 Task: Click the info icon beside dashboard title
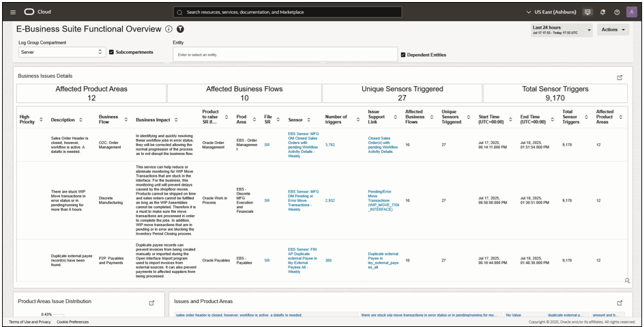point(169,29)
